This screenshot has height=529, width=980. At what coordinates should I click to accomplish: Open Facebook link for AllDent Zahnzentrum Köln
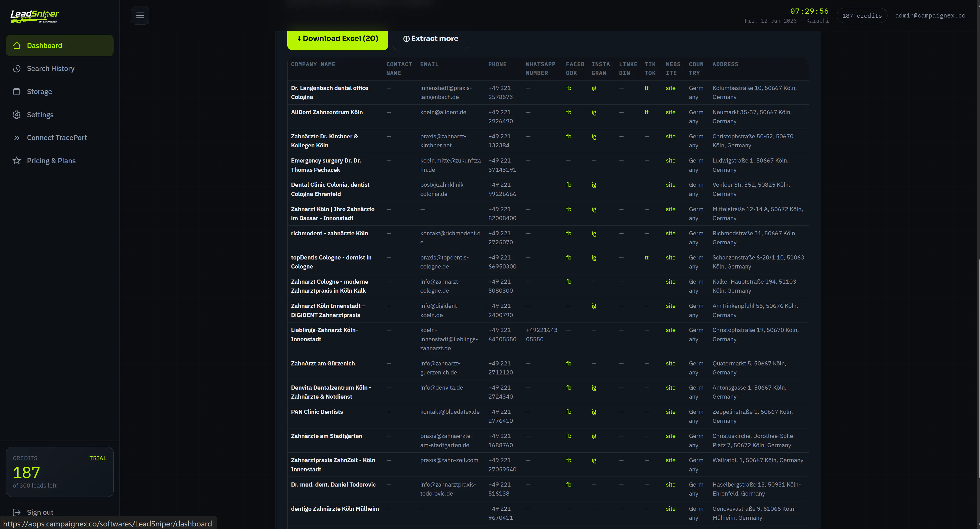tap(568, 112)
